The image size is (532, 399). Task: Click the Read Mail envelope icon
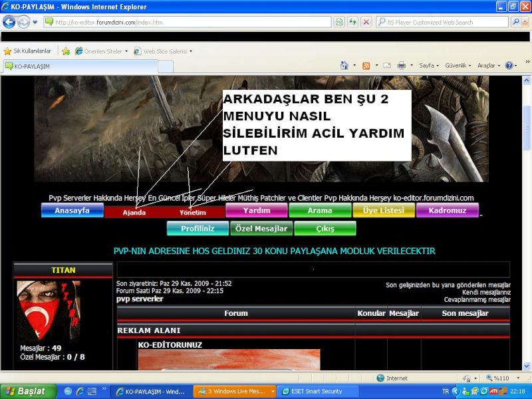tap(387, 65)
